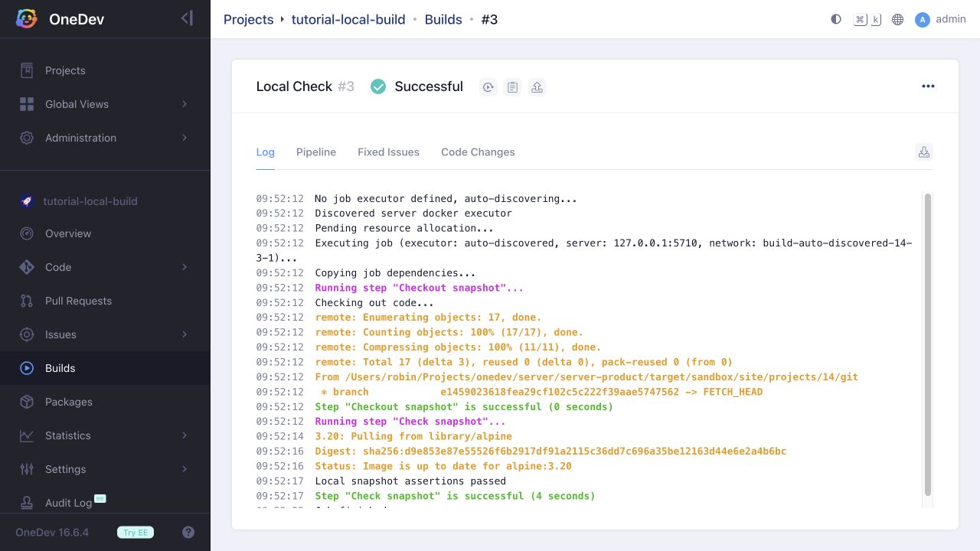This screenshot has height=551, width=980.
Task: Click the Try EE badge
Action: [x=136, y=533]
